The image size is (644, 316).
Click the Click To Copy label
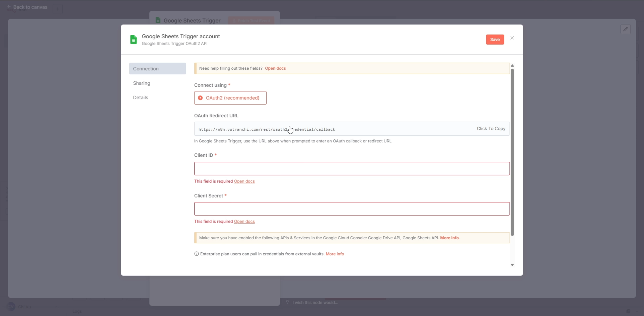[x=491, y=129]
